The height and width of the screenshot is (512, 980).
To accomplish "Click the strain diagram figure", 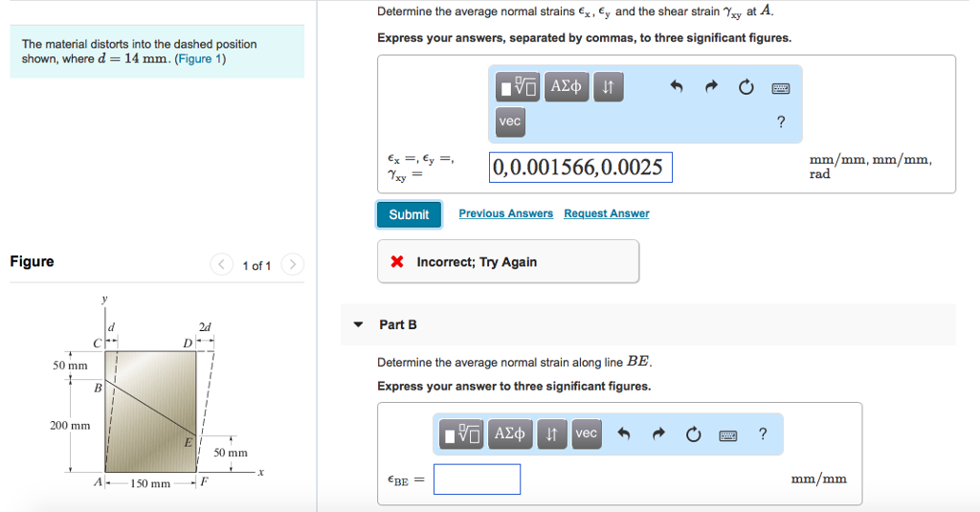I will (x=158, y=394).
